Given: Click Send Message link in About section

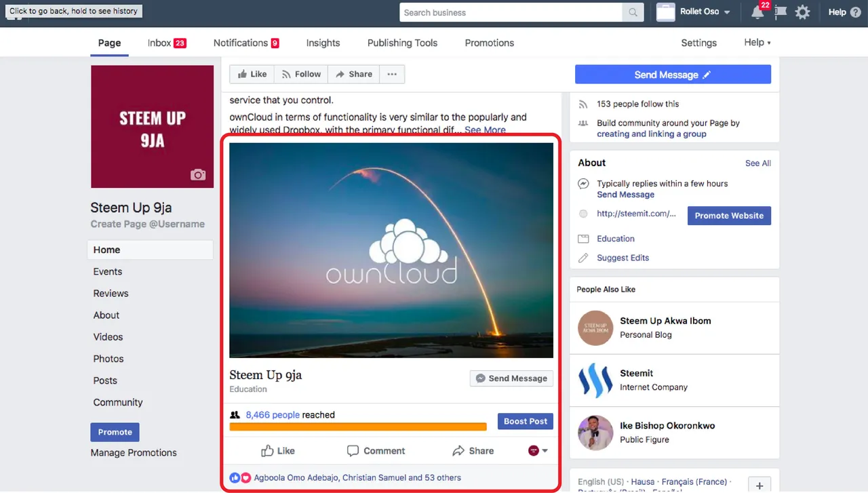Looking at the screenshot, I should coord(625,195).
